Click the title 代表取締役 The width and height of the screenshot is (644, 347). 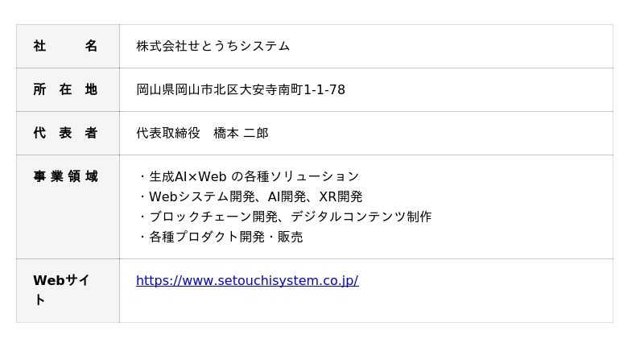coord(168,134)
